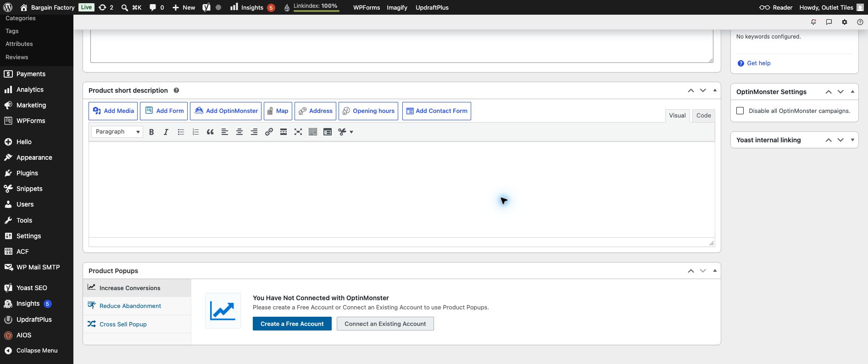Click Add Media button
The width and height of the screenshot is (868, 364).
(x=113, y=111)
